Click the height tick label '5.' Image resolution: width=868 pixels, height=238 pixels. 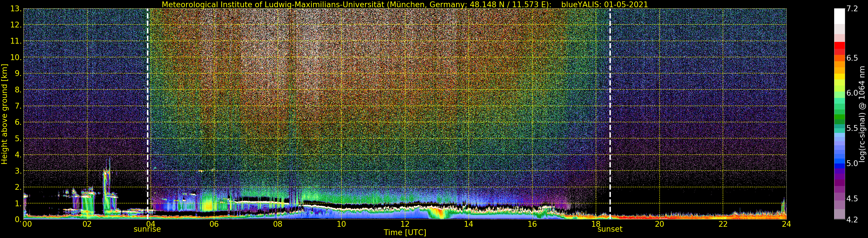18,138
